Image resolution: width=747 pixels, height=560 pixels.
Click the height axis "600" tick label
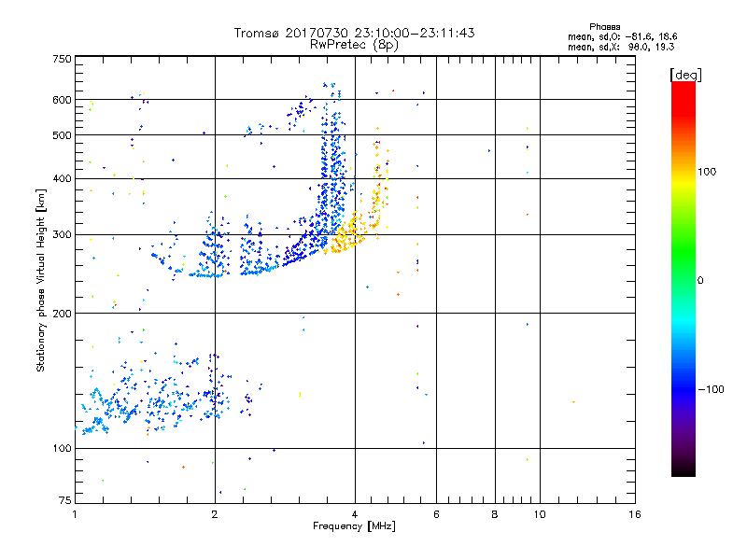click(x=62, y=100)
